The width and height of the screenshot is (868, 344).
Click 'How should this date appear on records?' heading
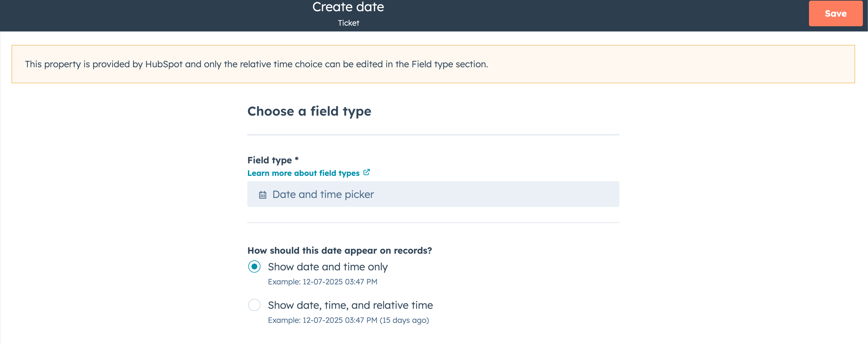(339, 250)
